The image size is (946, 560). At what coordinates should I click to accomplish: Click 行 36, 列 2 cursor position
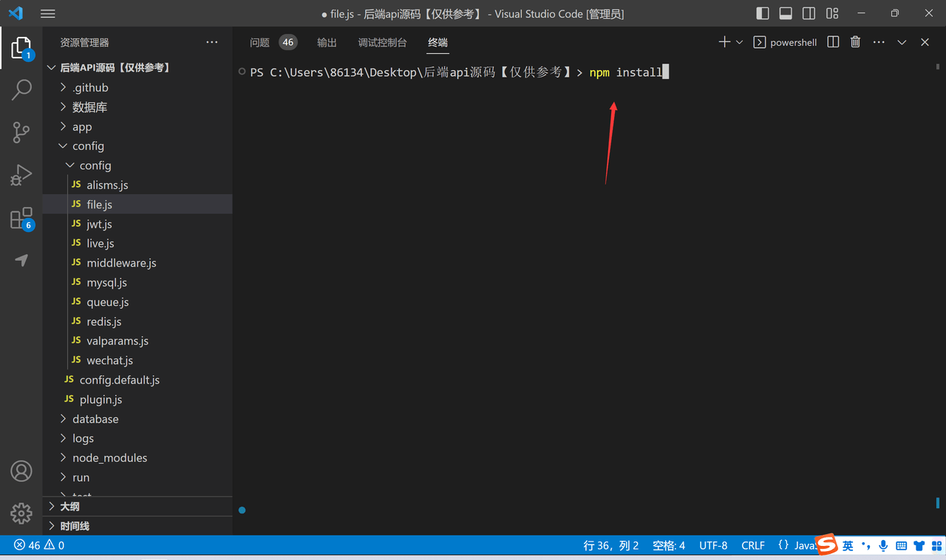(x=611, y=545)
